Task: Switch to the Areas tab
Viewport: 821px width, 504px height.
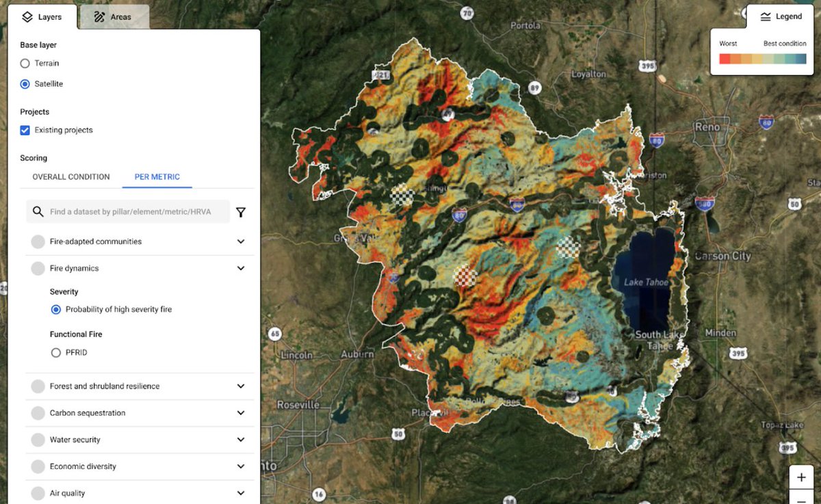Action: click(114, 17)
